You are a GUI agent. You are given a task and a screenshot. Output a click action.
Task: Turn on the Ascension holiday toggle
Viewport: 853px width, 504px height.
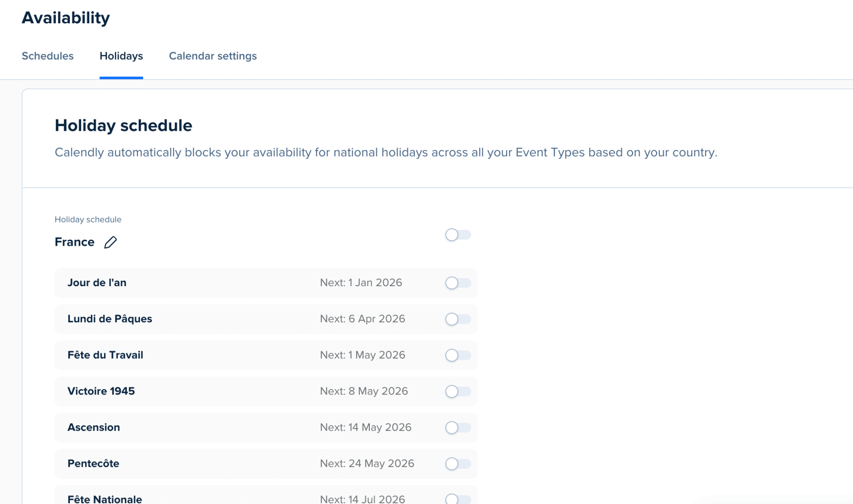tap(458, 428)
